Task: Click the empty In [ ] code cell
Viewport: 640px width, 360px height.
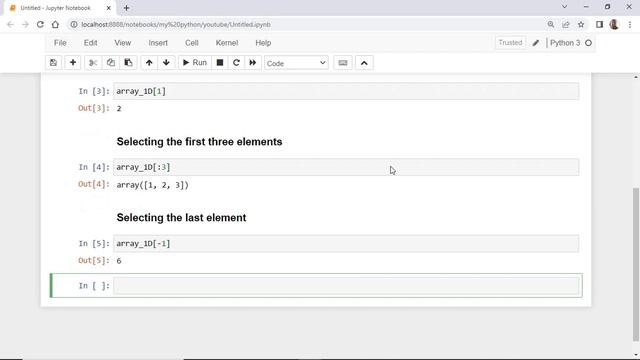Action: click(x=346, y=286)
